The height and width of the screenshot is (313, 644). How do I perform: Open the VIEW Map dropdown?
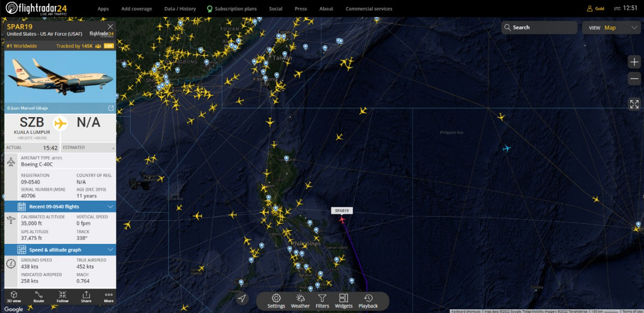pyautogui.click(x=611, y=27)
